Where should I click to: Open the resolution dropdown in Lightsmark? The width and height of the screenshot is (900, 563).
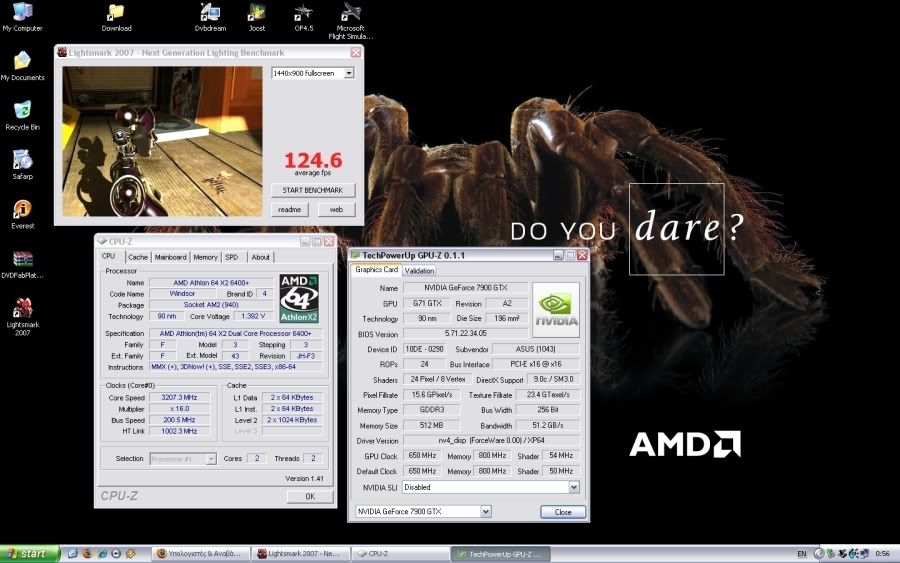[348, 73]
